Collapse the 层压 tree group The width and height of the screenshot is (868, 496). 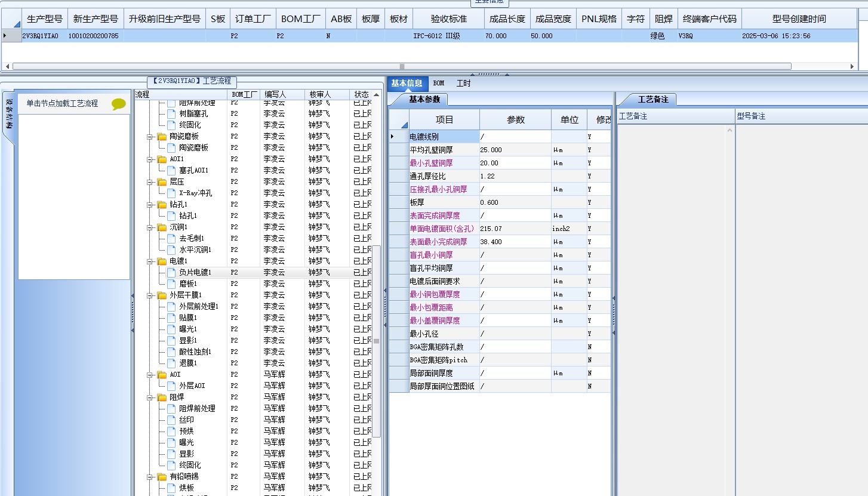[x=150, y=182]
